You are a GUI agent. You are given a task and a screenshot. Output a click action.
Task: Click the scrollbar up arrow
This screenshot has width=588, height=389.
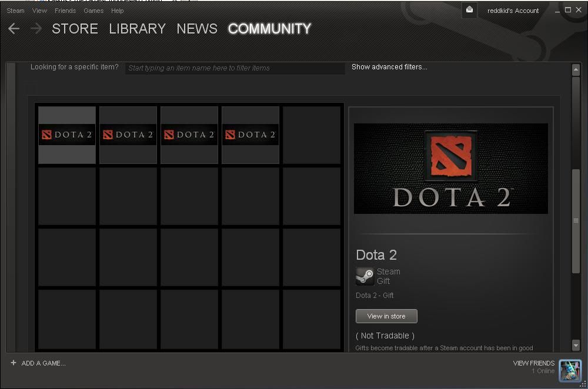pyautogui.click(x=576, y=69)
